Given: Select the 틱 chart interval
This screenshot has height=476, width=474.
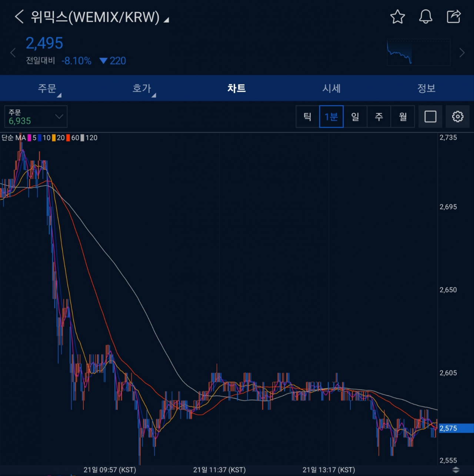Looking at the screenshot, I should click(308, 117).
